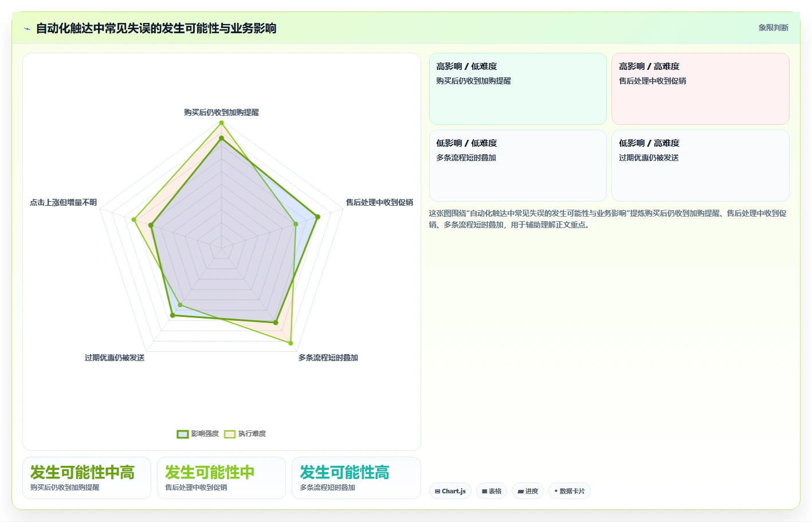
Task: Click the 象限判断 label in header
Action: pos(774,28)
